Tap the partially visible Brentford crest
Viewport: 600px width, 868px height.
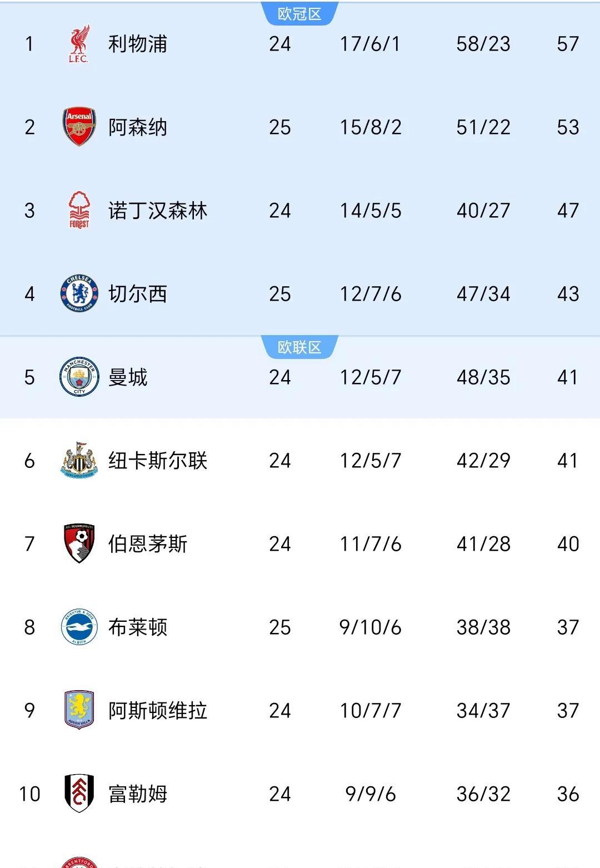[79, 862]
